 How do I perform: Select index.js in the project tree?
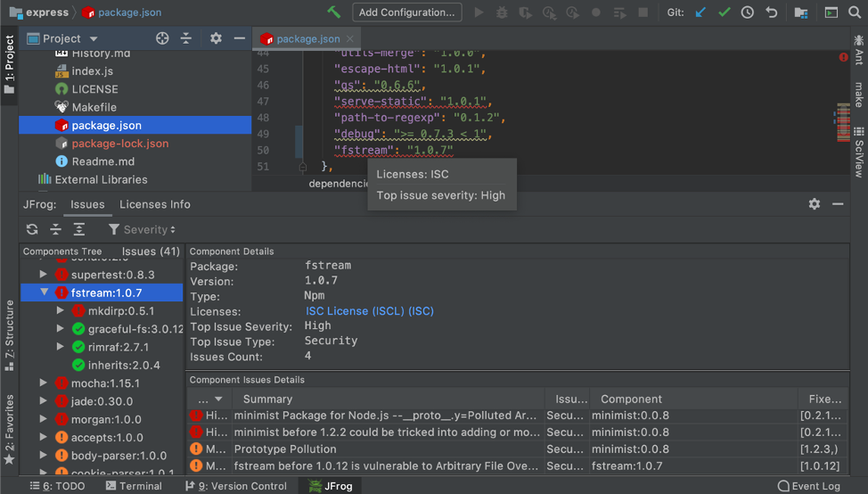pyautogui.click(x=92, y=70)
